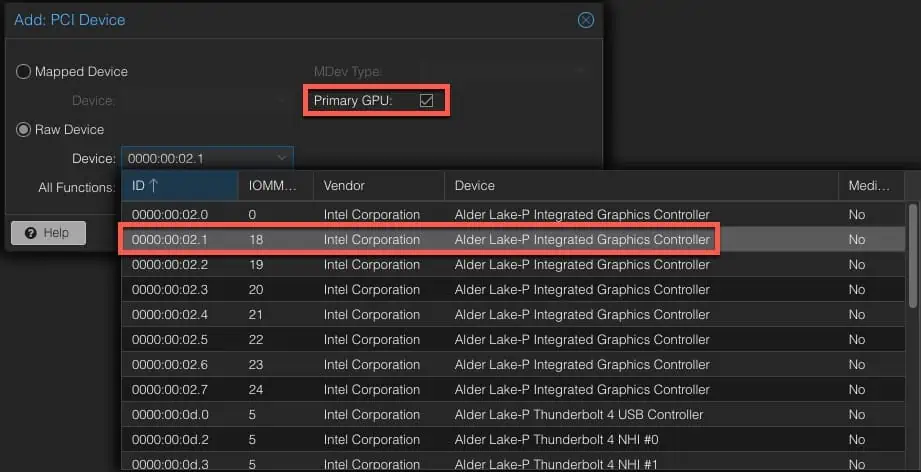Viewport: 921px width, 472px height.
Task: Close the Add PCI Device dialog
Action: (586, 20)
